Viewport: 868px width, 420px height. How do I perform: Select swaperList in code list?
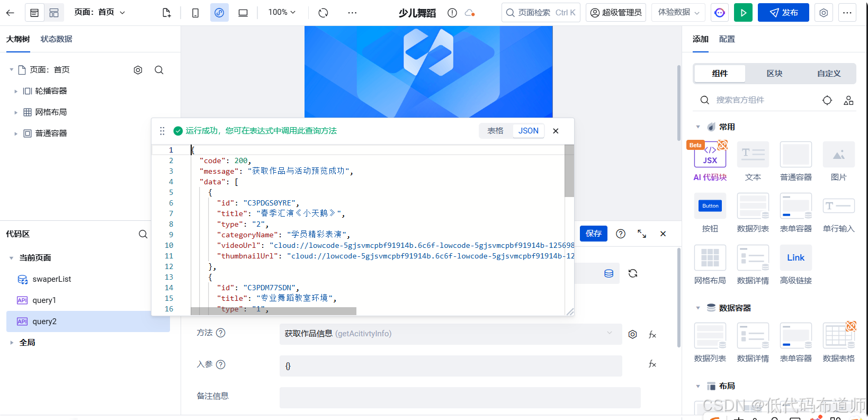(x=88, y=279)
